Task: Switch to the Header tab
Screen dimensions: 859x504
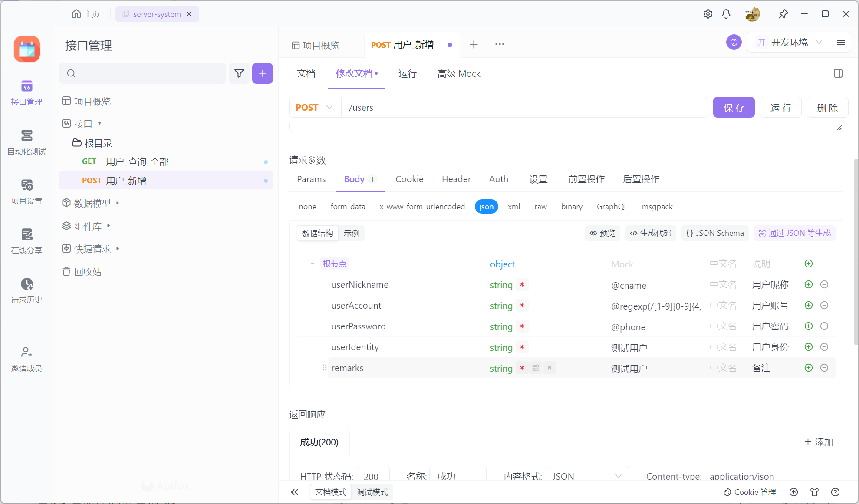Action: (456, 179)
